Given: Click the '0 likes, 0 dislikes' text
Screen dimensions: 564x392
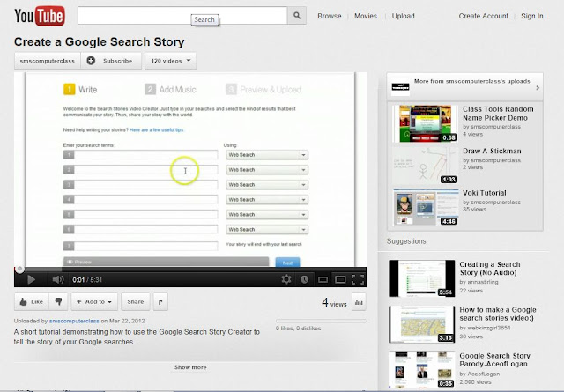Looking at the screenshot, I should point(298,329).
